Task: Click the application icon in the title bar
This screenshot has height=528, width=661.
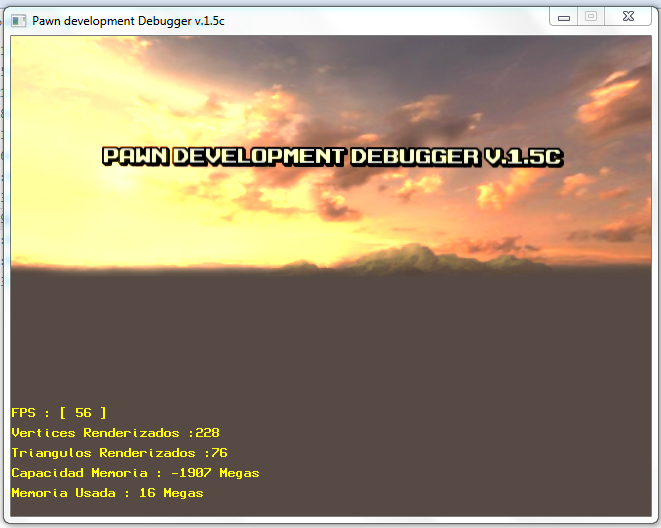Action: pos(18,21)
